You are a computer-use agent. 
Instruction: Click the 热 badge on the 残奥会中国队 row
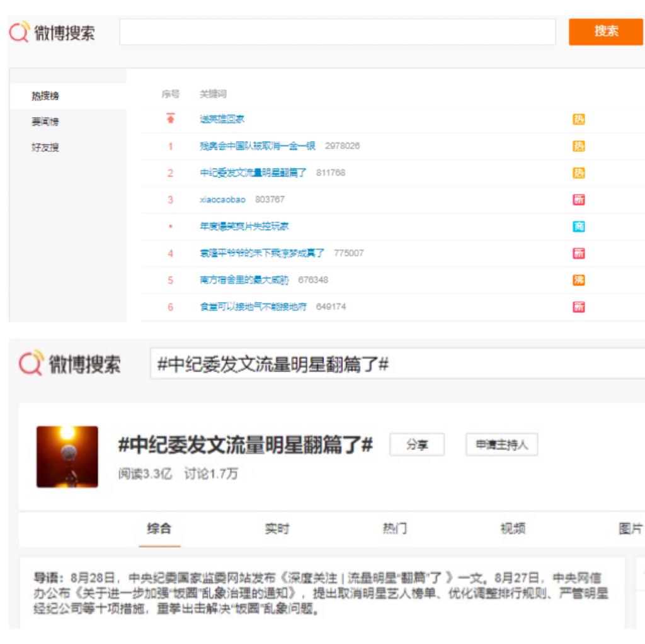tap(578, 146)
